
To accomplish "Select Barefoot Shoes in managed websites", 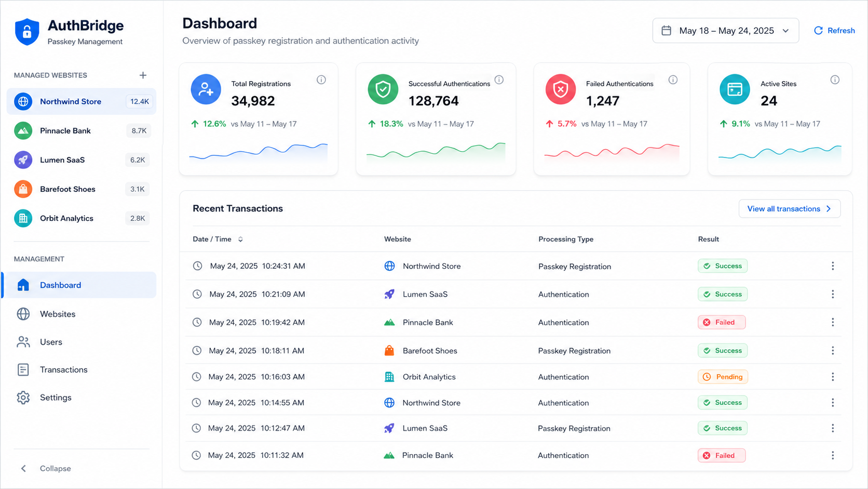I will 82,189.
